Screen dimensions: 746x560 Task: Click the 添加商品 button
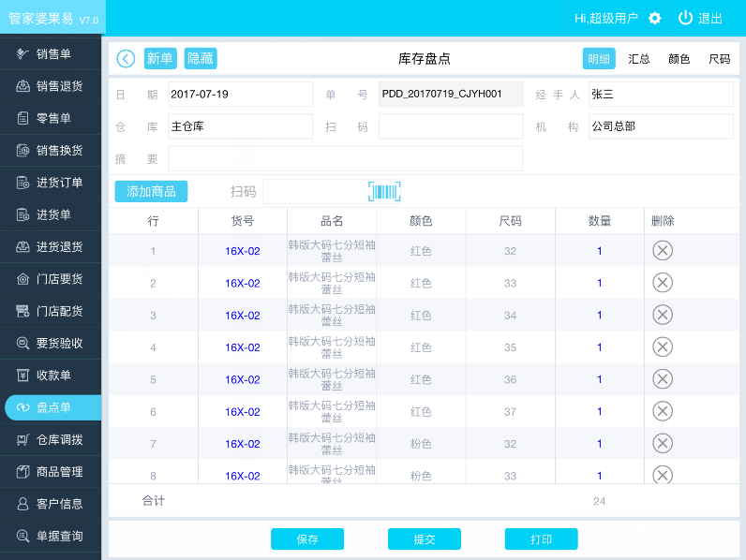pyautogui.click(x=151, y=192)
